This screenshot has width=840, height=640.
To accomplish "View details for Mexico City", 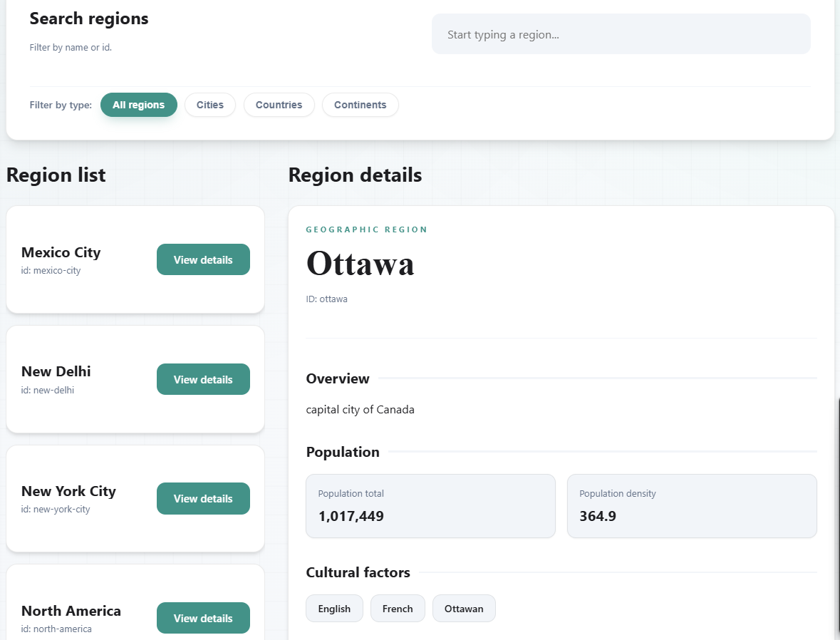I will coord(203,259).
